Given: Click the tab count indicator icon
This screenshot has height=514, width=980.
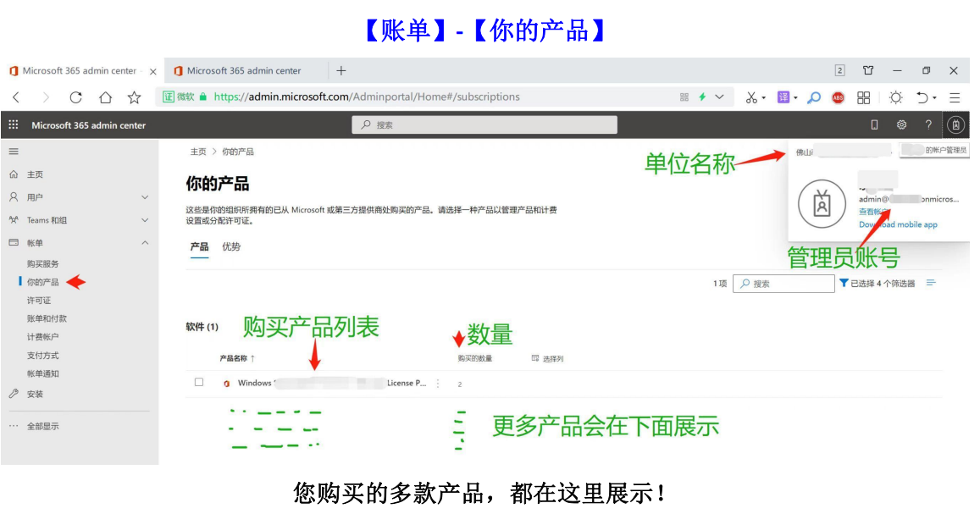Looking at the screenshot, I should pyautogui.click(x=840, y=70).
